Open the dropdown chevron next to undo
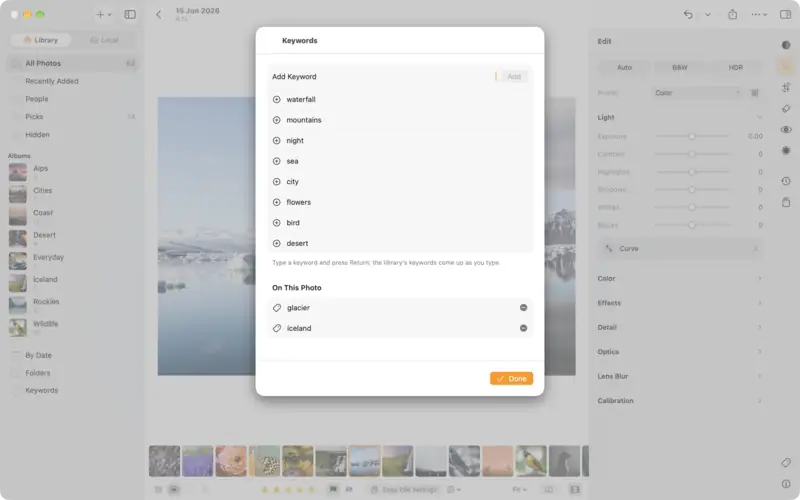This screenshot has width=800, height=500. point(708,14)
